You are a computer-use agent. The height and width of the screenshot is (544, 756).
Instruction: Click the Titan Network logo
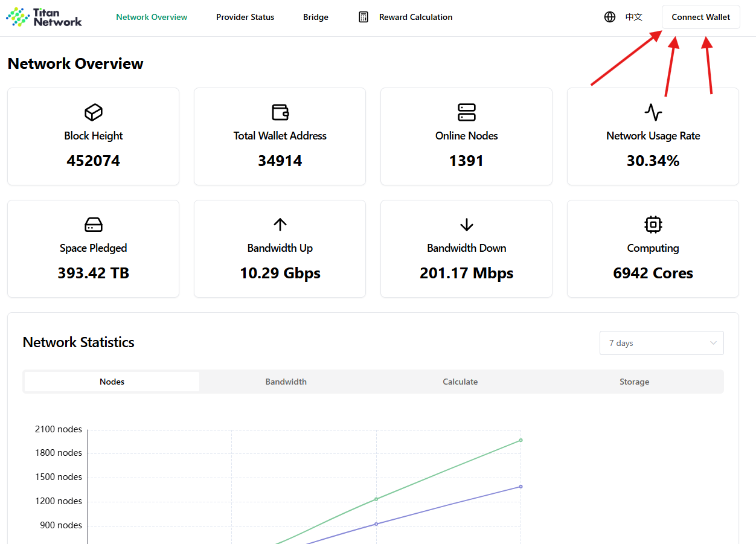pyautogui.click(x=44, y=17)
